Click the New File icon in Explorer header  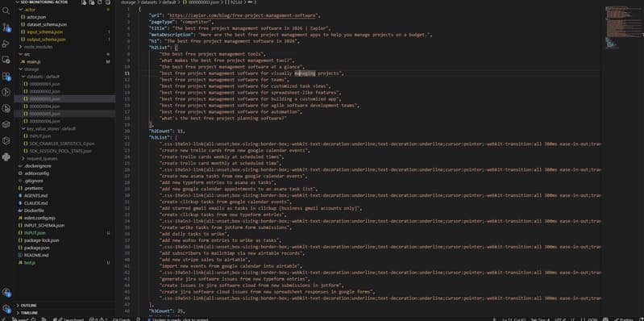[x=84, y=2]
